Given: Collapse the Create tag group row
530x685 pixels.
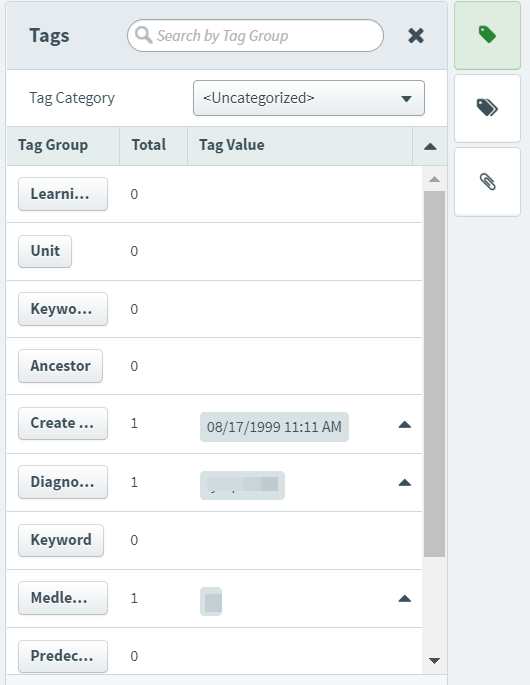Looking at the screenshot, I should pos(405,425).
